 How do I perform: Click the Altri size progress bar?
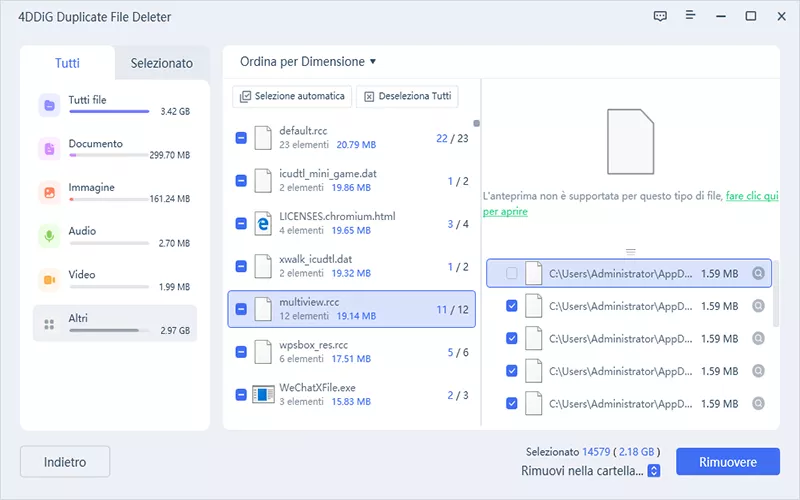pyautogui.click(x=109, y=330)
